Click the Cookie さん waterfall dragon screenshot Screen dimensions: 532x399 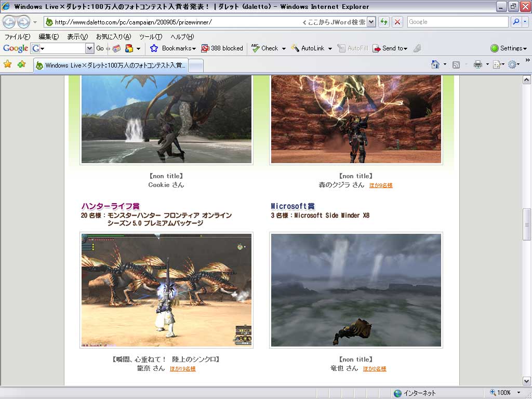click(x=166, y=119)
